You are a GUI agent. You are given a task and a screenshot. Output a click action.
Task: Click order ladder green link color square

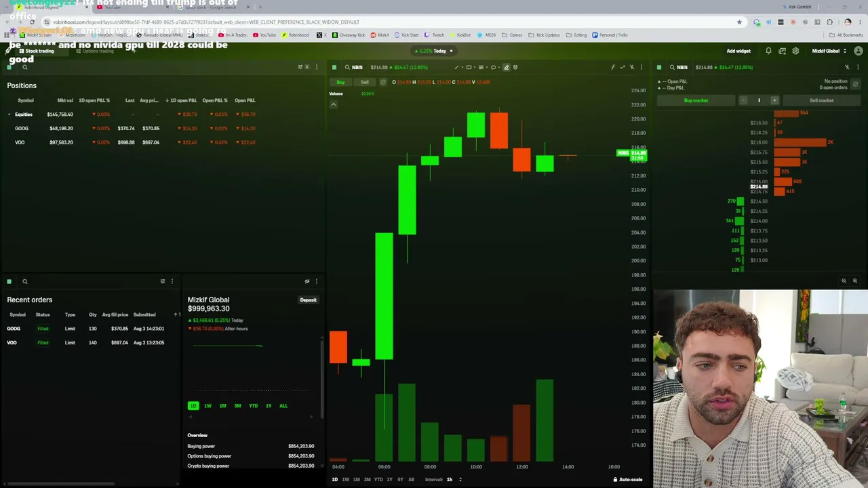coord(659,67)
